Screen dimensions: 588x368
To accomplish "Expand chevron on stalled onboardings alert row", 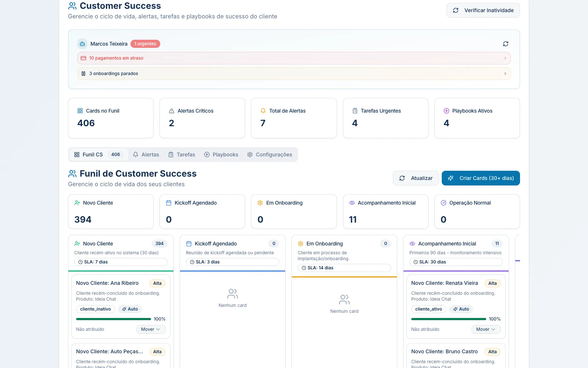I will tap(505, 74).
